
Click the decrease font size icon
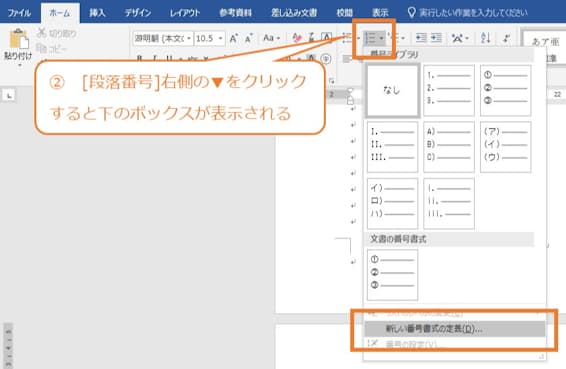249,38
